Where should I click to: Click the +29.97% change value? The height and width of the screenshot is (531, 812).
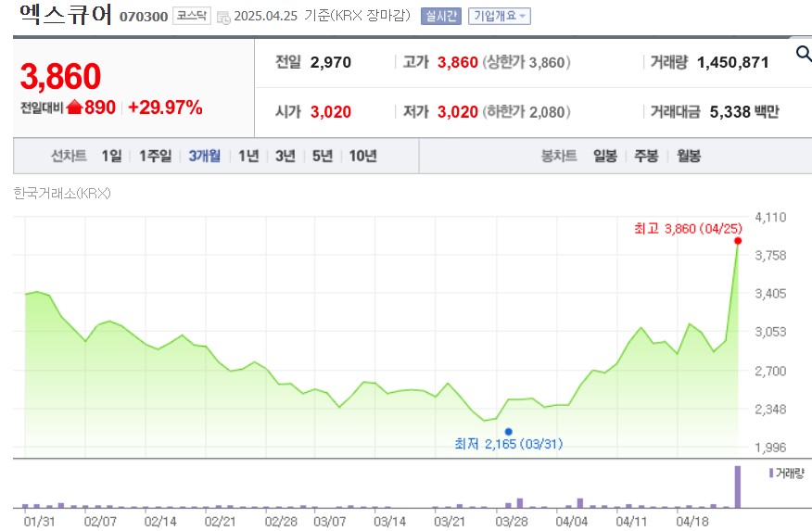(x=165, y=107)
